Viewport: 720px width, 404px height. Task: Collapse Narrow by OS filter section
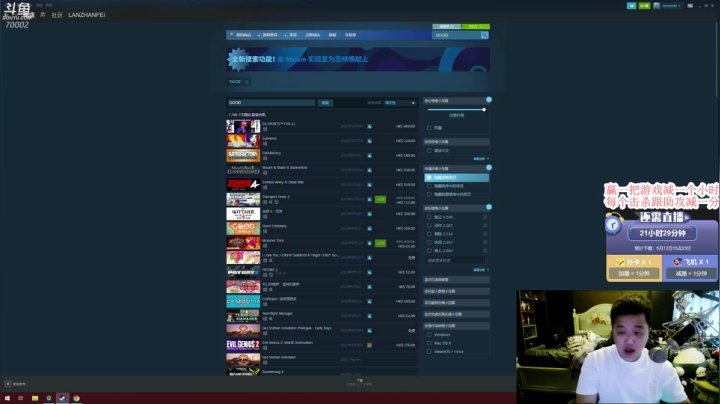tap(456, 325)
